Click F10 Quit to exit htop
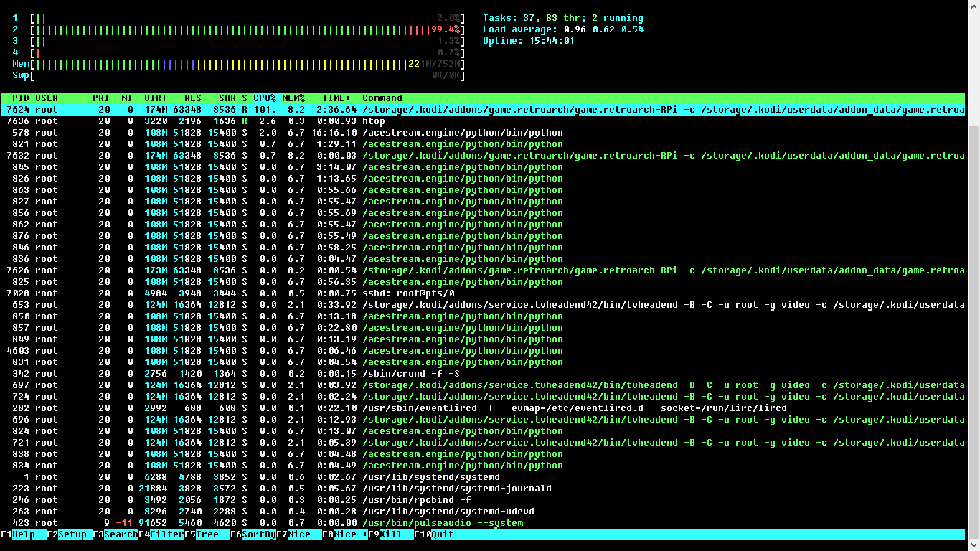 pos(442,534)
